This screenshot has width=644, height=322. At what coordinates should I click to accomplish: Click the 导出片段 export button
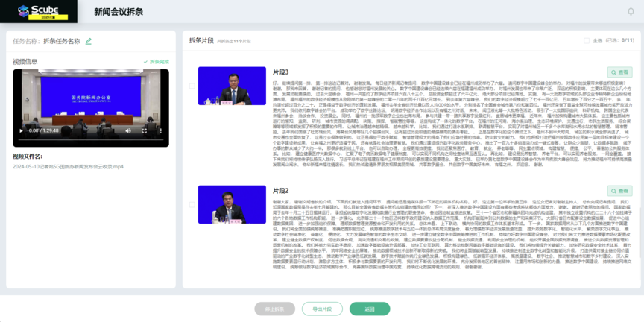tap(322, 309)
